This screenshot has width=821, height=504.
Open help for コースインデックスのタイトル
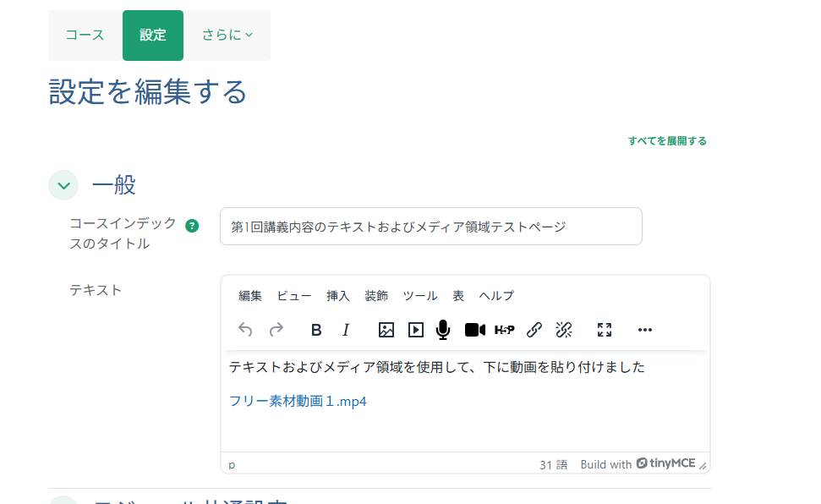click(x=193, y=224)
